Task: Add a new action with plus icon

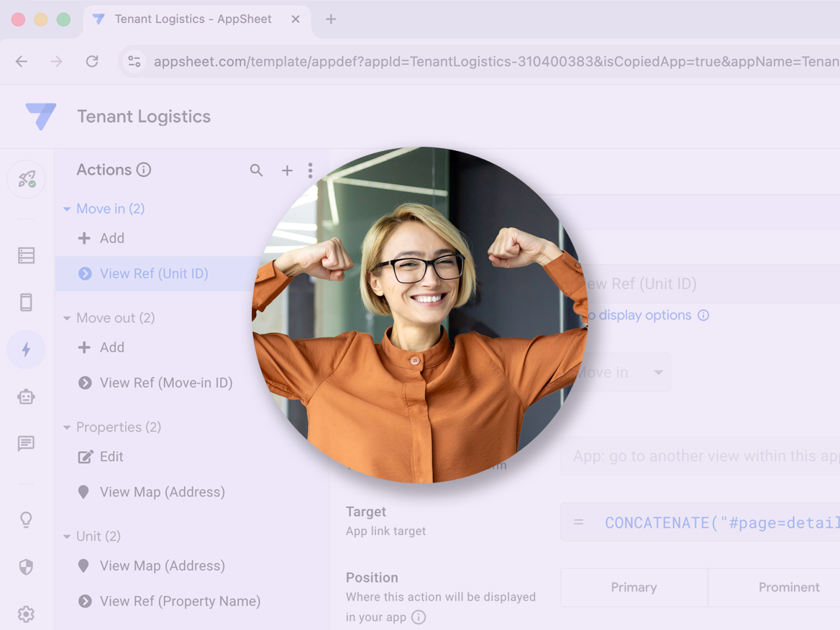Action: click(287, 170)
